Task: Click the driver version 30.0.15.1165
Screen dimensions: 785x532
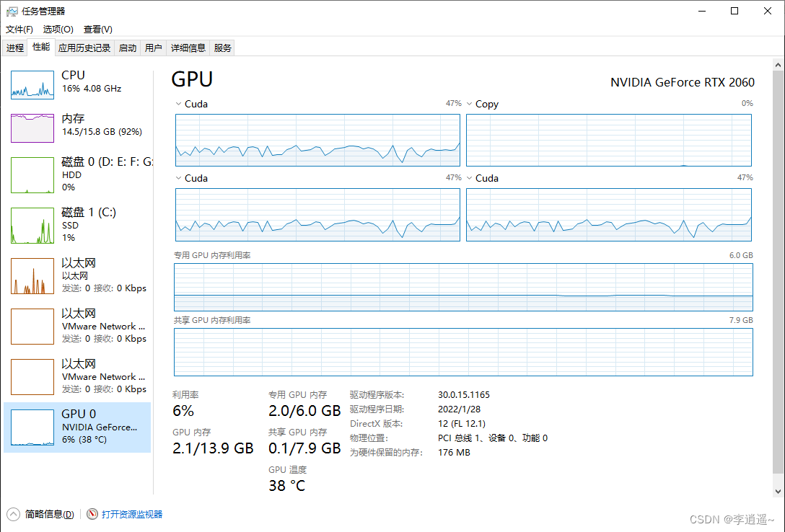Action: point(464,394)
